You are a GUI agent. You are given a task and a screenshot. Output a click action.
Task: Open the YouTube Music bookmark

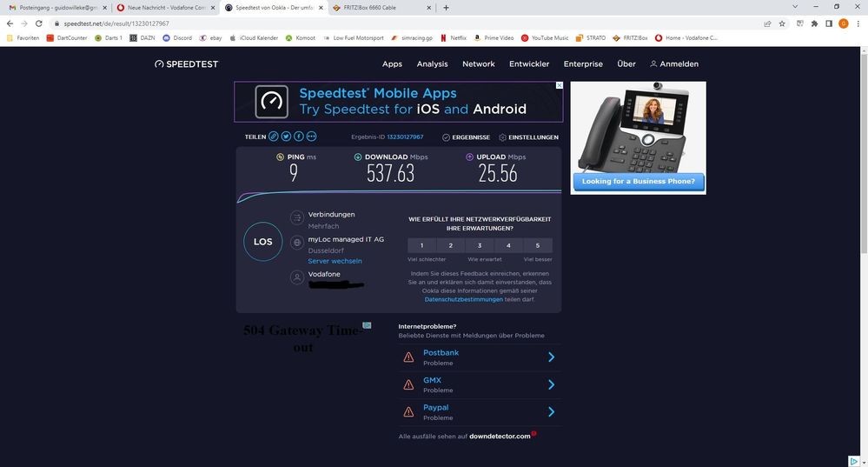pyautogui.click(x=545, y=37)
